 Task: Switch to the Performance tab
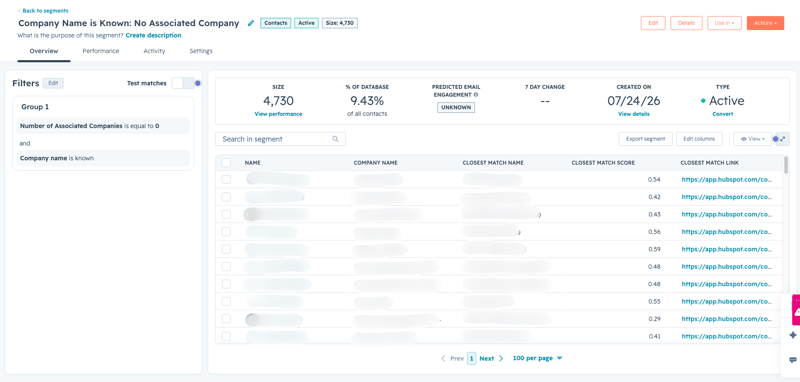click(101, 51)
